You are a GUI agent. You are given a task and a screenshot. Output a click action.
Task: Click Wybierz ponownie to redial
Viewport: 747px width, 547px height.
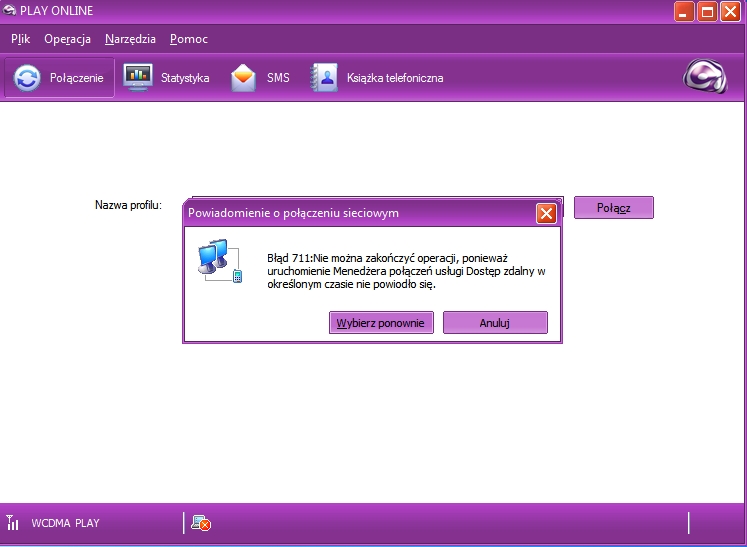coord(381,323)
